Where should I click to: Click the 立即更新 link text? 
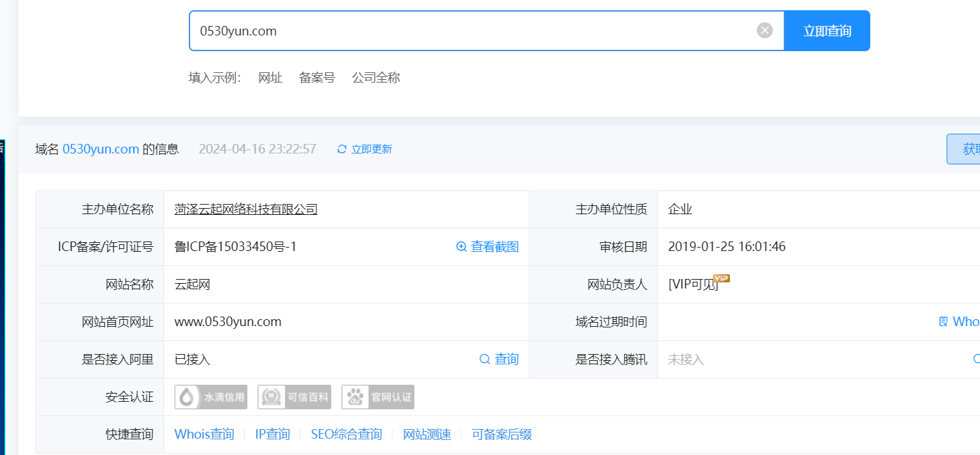tap(371, 149)
